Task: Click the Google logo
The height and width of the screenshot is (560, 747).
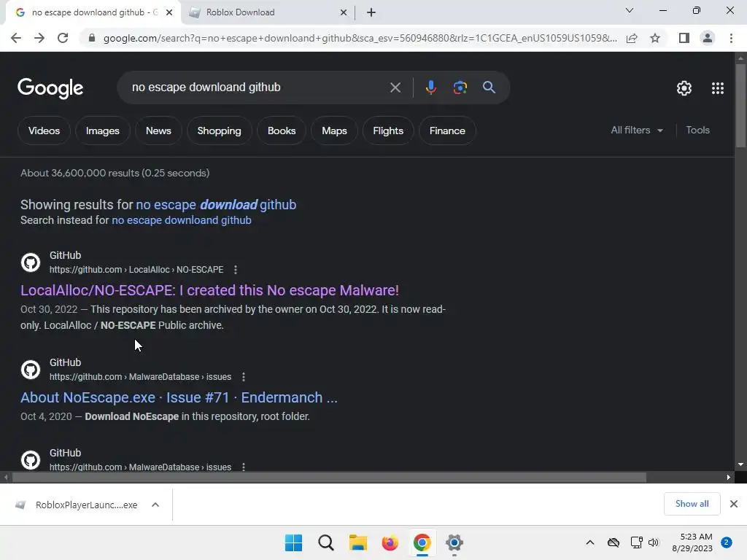Action: pos(50,88)
